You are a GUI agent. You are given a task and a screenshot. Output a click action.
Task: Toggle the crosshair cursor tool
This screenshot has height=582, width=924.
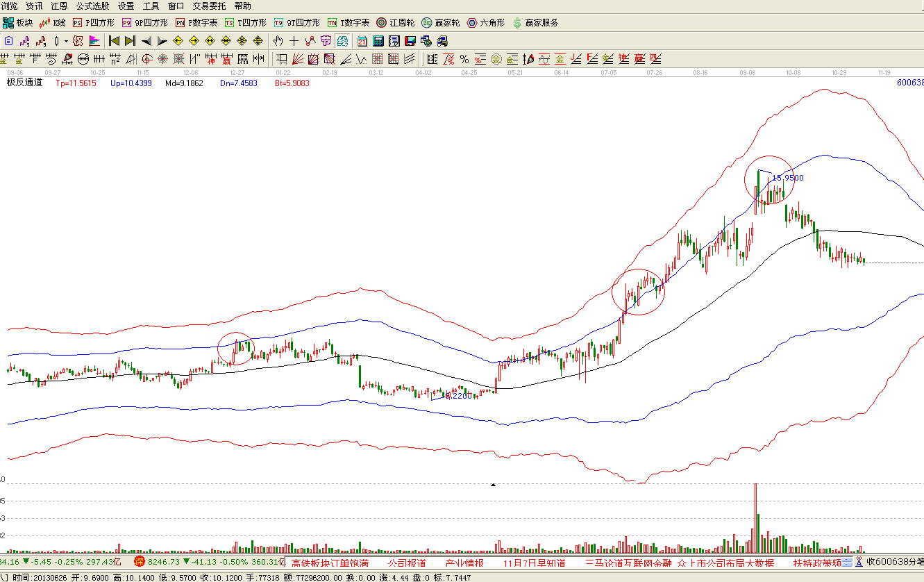[294, 40]
